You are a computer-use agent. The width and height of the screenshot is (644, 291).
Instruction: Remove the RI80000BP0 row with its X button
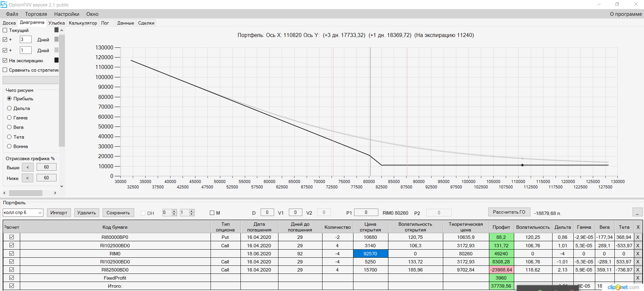click(638, 237)
